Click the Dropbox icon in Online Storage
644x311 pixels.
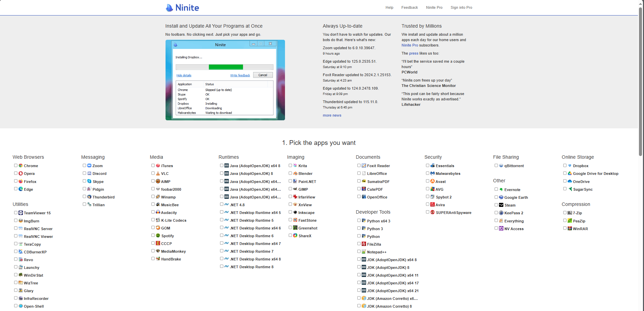(x=570, y=166)
